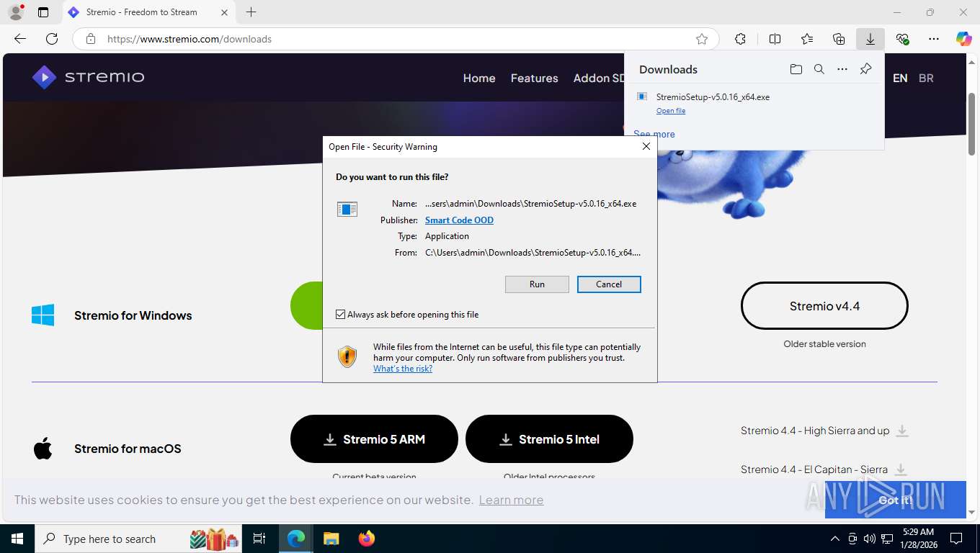Image resolution: width=980 pixels, height=553 pixels.
Task: Open the Smart Code OOD publisher link
Action: coord(459,220)
